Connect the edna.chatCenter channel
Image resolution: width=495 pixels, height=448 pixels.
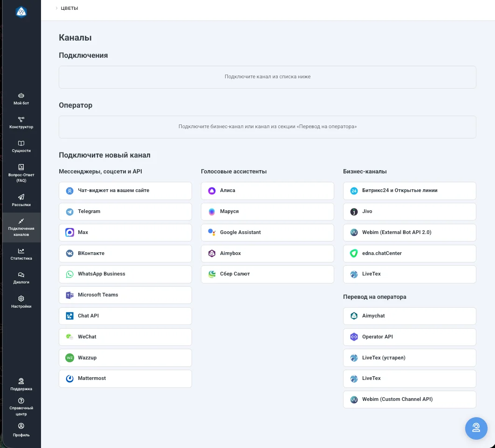tap(409, 254)
